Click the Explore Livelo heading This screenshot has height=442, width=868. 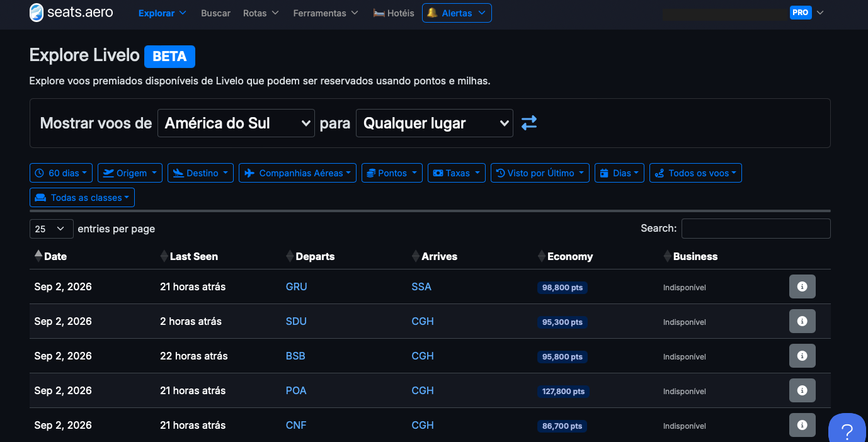pyautogui.click(x=84, y=55)
